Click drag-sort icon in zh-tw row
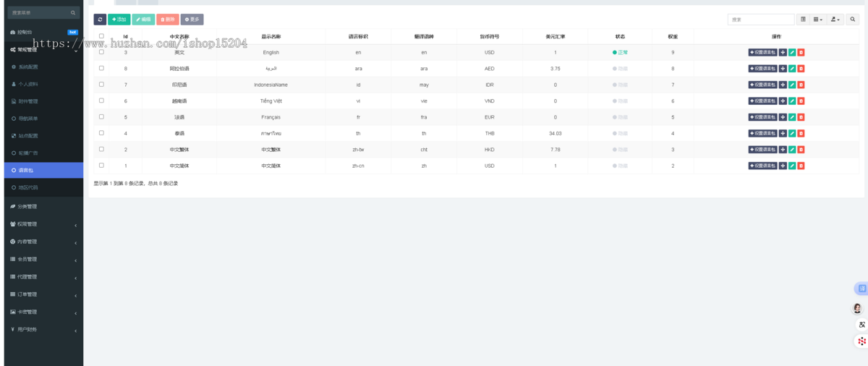The height and width of the screenshot is (366, 868). click(x=783, y=150)
